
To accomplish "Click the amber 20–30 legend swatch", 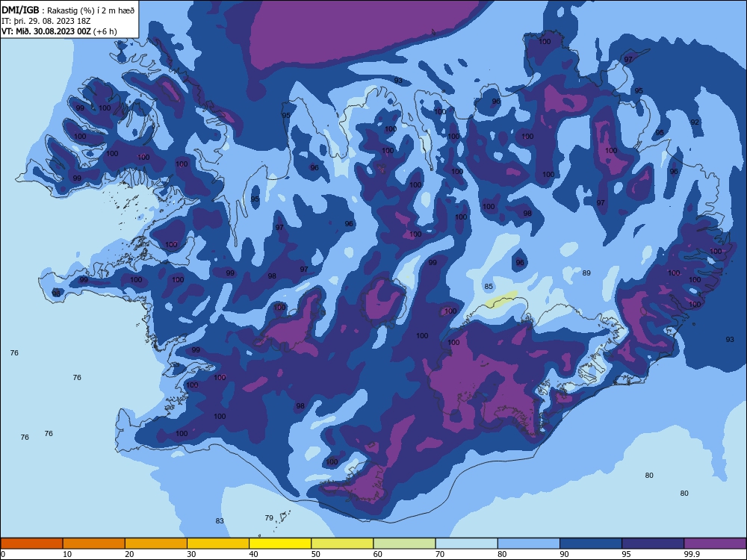I will [156, 544].
